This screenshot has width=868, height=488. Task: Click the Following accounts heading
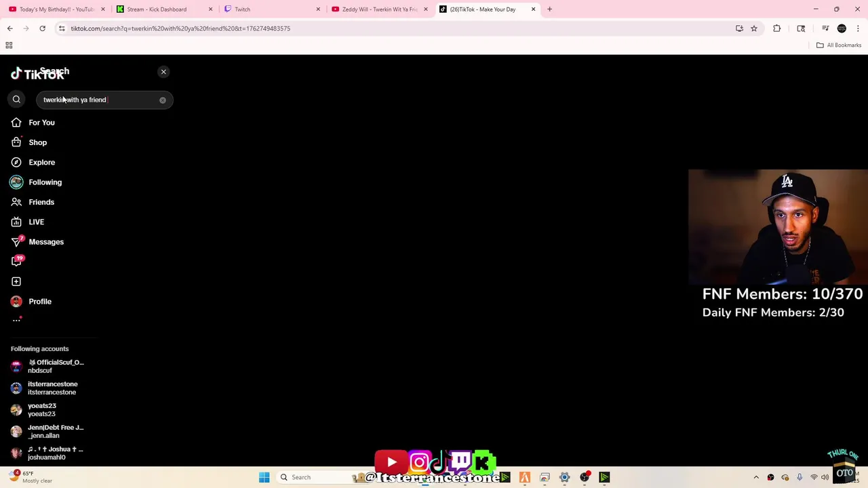click(39, 348)
